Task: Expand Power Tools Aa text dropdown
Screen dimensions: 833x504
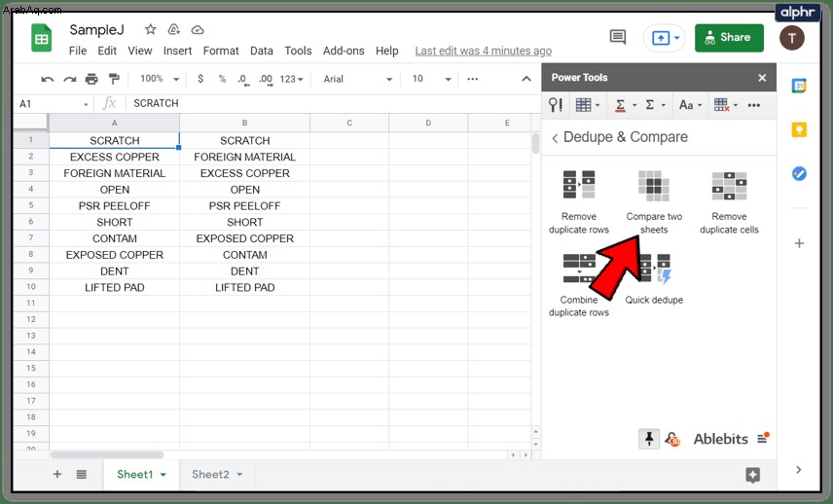Action: (x=690, y=105)
